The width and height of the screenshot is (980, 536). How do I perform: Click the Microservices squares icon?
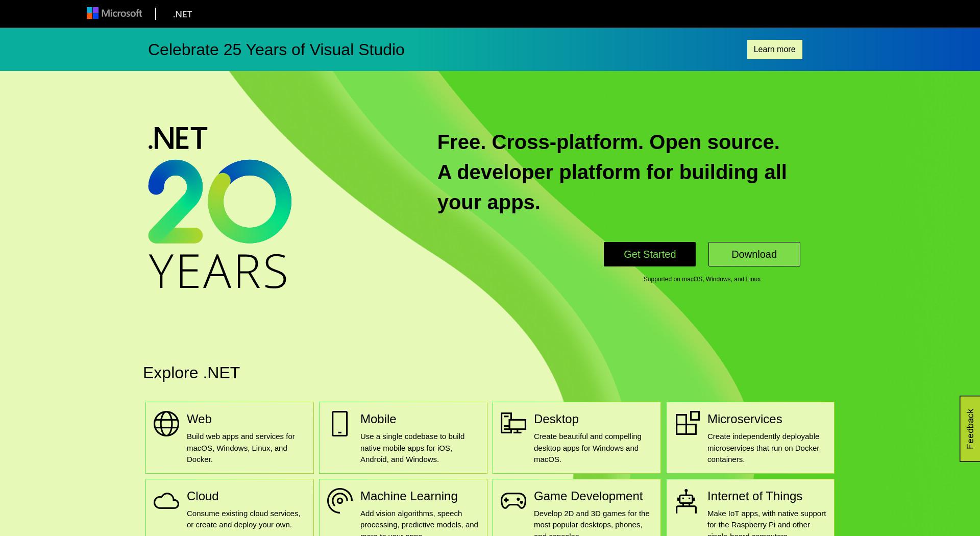(x=688, y=423)
